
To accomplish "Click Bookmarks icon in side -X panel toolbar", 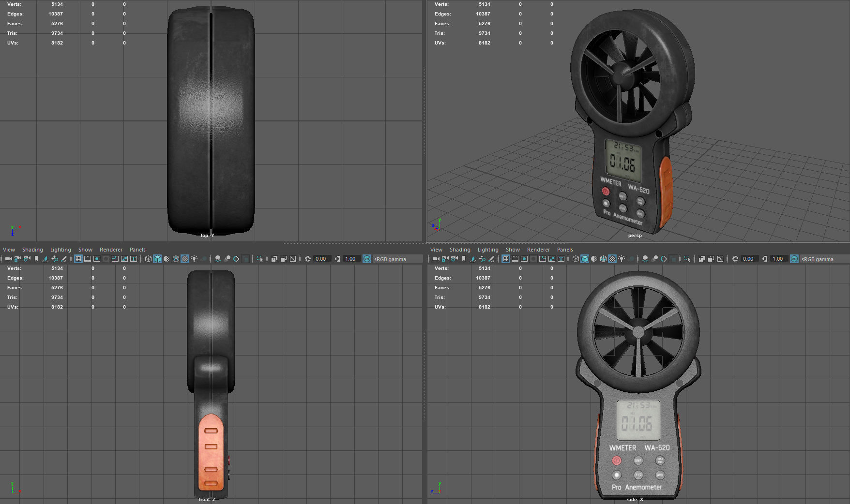I will click(464, 259).
